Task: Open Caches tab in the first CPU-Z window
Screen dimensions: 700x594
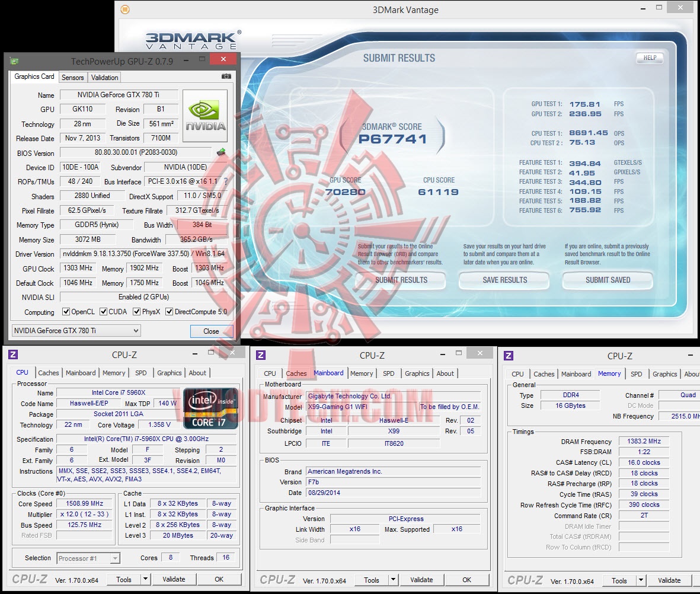Action: [48, 372]
